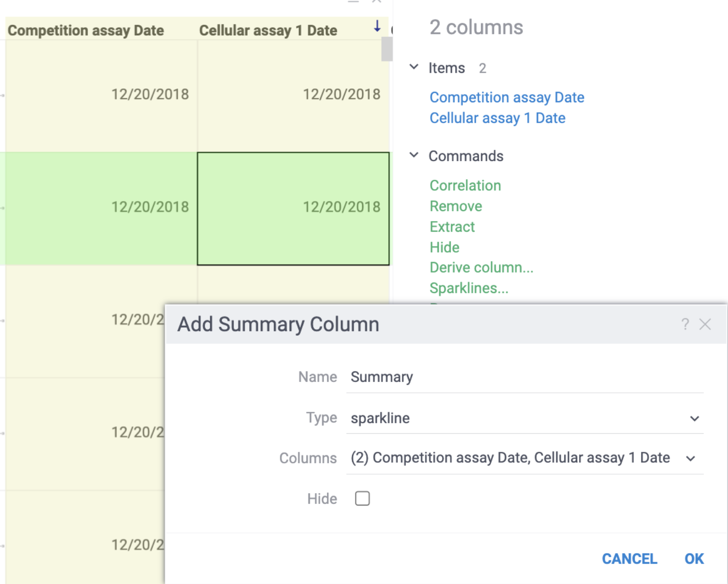
Task: Select the Competition assay Date item
Action: (x=507, y=97)
